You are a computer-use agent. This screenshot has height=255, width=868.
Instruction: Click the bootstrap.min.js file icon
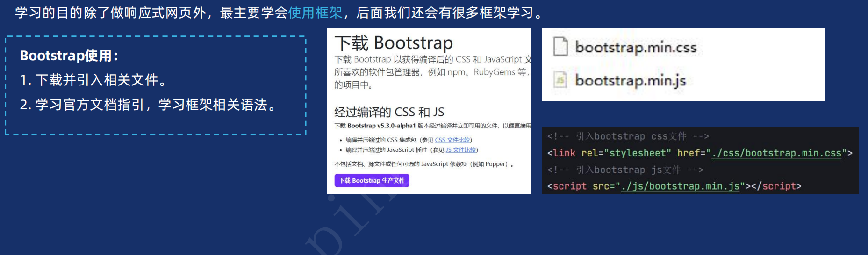tap(560, 80)
